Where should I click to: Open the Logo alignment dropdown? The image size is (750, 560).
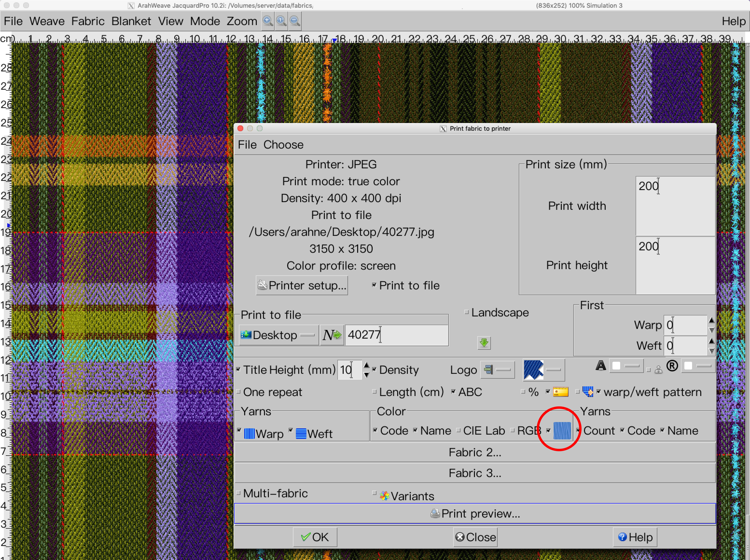coord(497,370)
